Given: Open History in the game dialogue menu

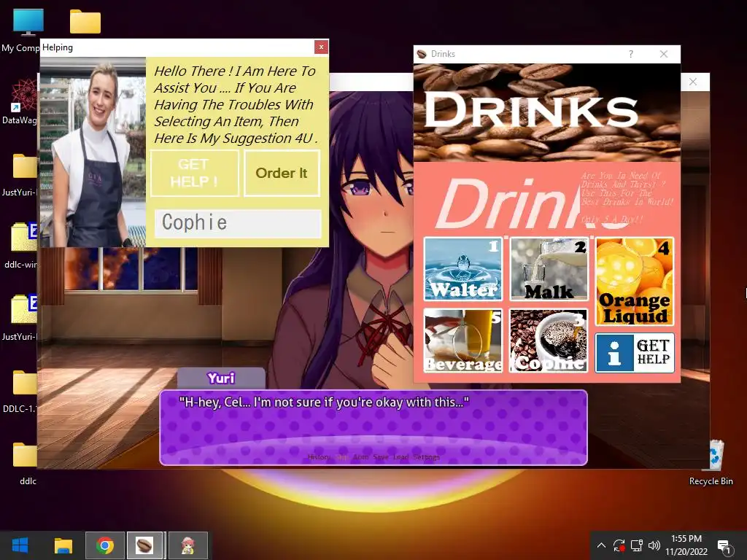Looking at the screenshot, I should point(319,457).
